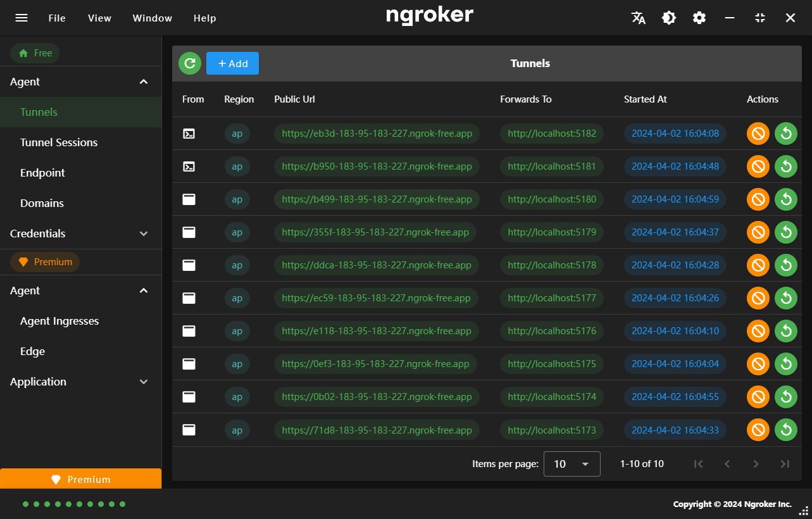This screenshot has width=812, height=519.
Task: Collapse the Free Agent section
Action: coord(80,82)
